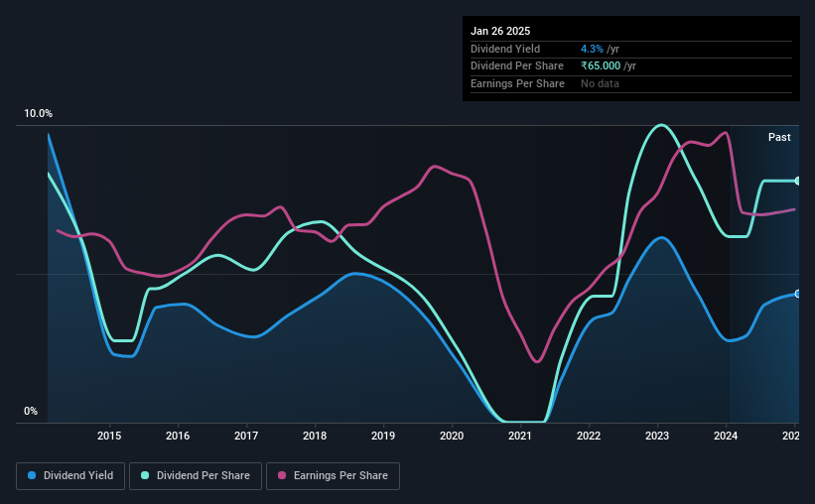
Task: Click the No data earnings value
Action: (600, 83)
